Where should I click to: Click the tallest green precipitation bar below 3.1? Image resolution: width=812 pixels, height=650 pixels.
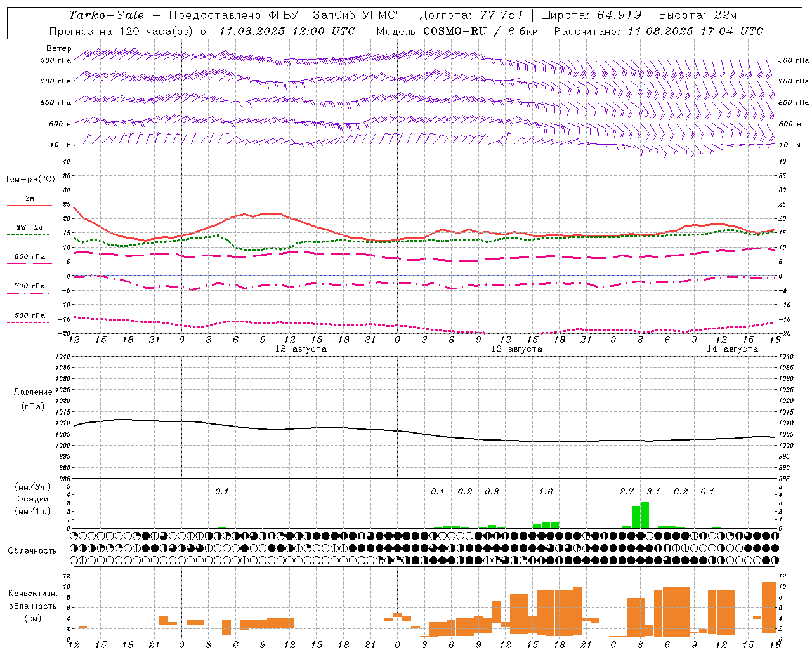(645, 515)
